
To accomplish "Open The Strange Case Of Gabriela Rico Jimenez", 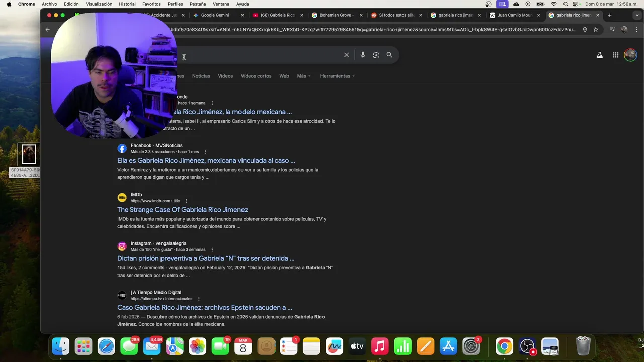I will click(x=183, y=210).
